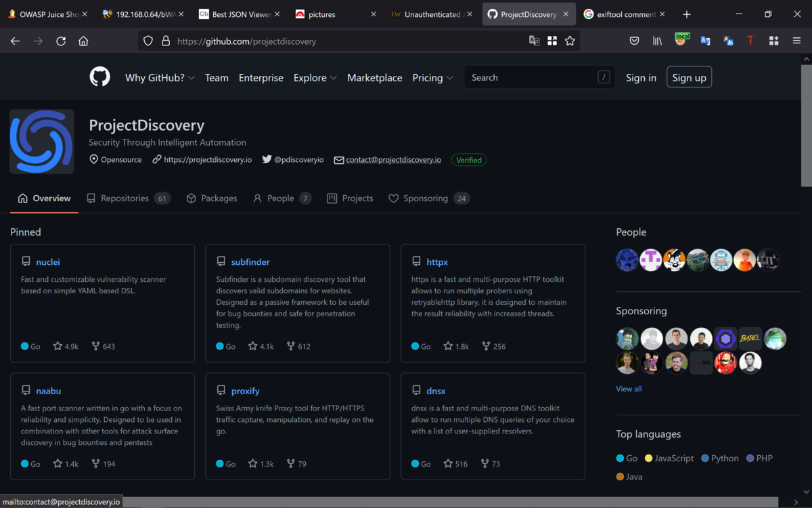Click the Sign up button

689,77
